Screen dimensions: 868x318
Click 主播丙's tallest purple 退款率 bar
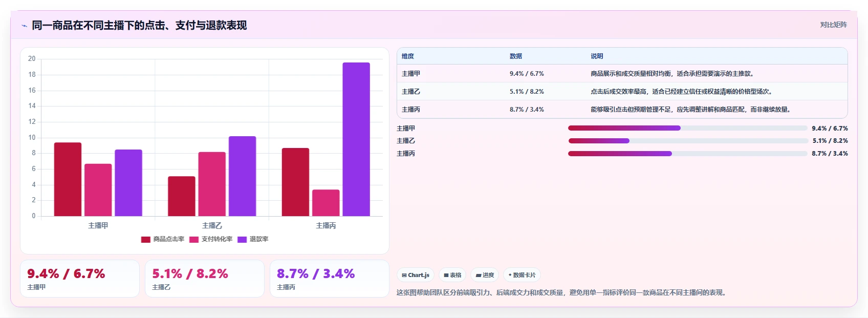coord(356,139)
